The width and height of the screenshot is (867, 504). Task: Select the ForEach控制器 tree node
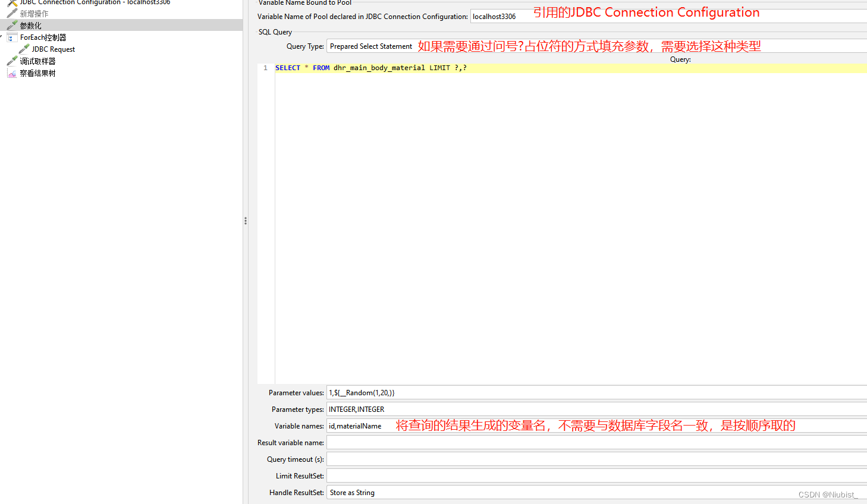(x=43, y=37)
